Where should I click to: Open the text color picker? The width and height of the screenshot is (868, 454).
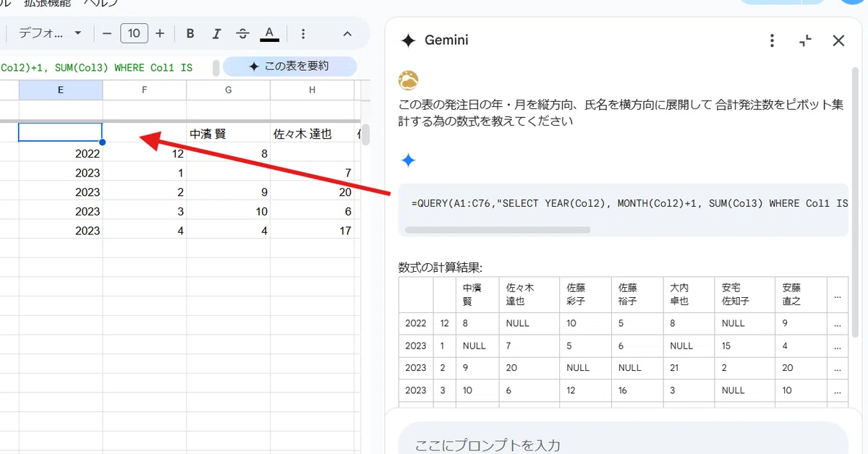269,33
